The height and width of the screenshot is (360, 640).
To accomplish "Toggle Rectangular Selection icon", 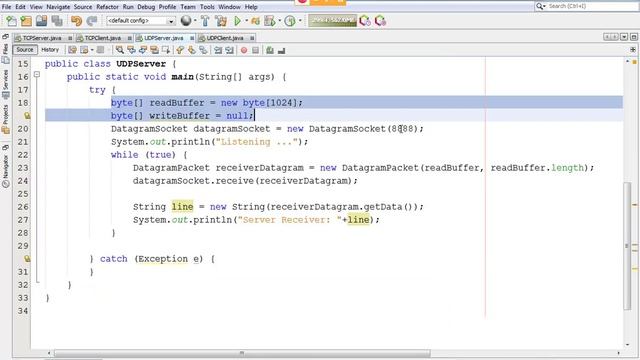I will (x=166, y=50).
